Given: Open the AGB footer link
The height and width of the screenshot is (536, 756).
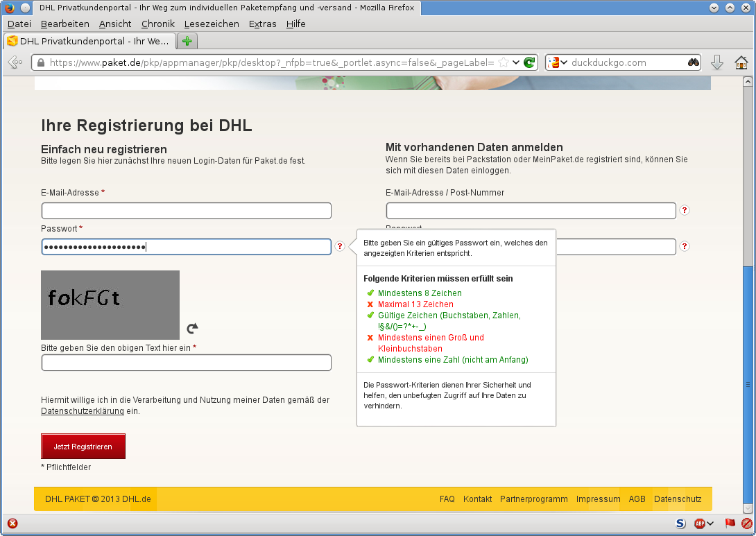Looking at the screenshot, I should click(x=637, y=499).
